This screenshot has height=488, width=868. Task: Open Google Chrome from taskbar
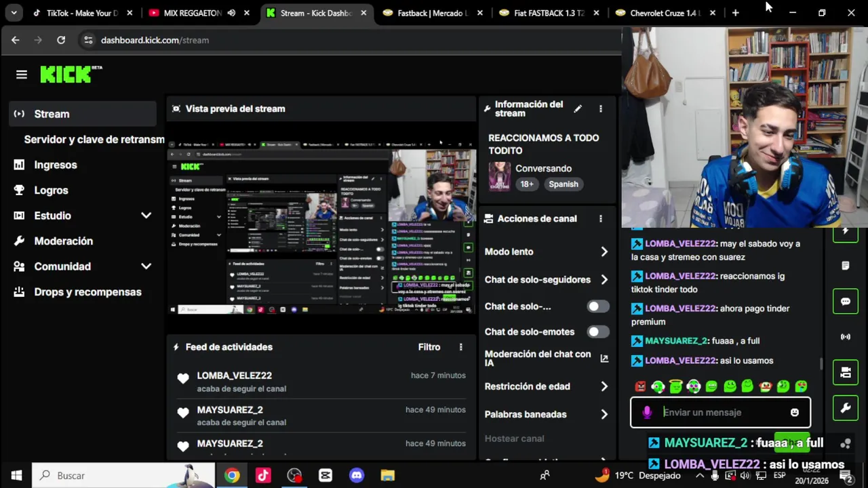232,476
